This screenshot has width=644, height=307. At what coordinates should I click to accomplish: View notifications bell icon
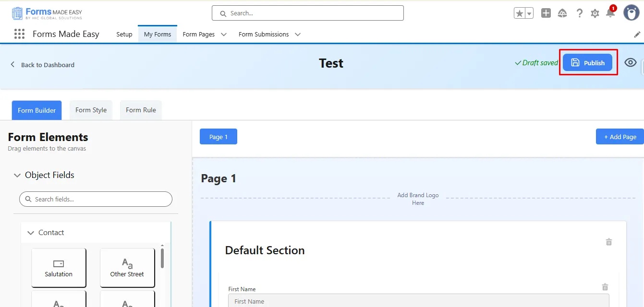click(x=610, y=13)
